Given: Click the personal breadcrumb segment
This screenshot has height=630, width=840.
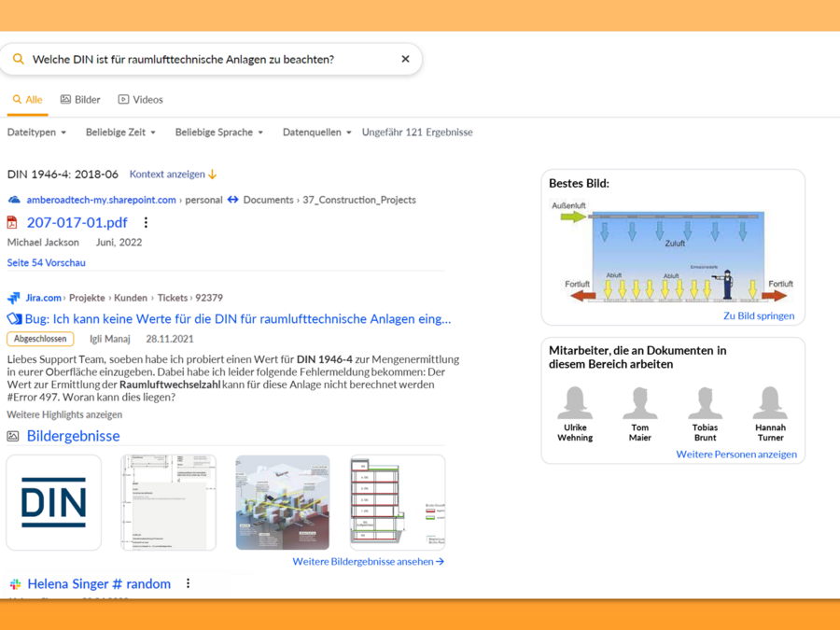Looking at the screenshot, I should point(203,200).
